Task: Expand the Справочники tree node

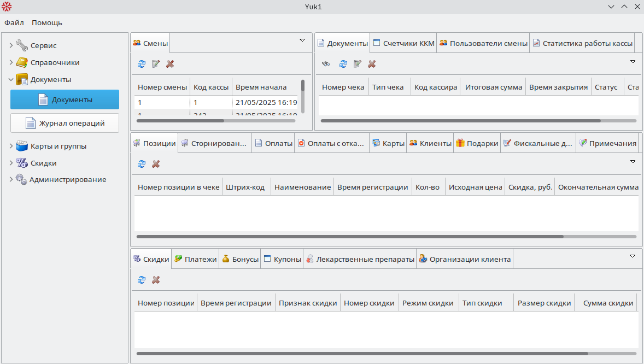Action: tap(11, 62)
